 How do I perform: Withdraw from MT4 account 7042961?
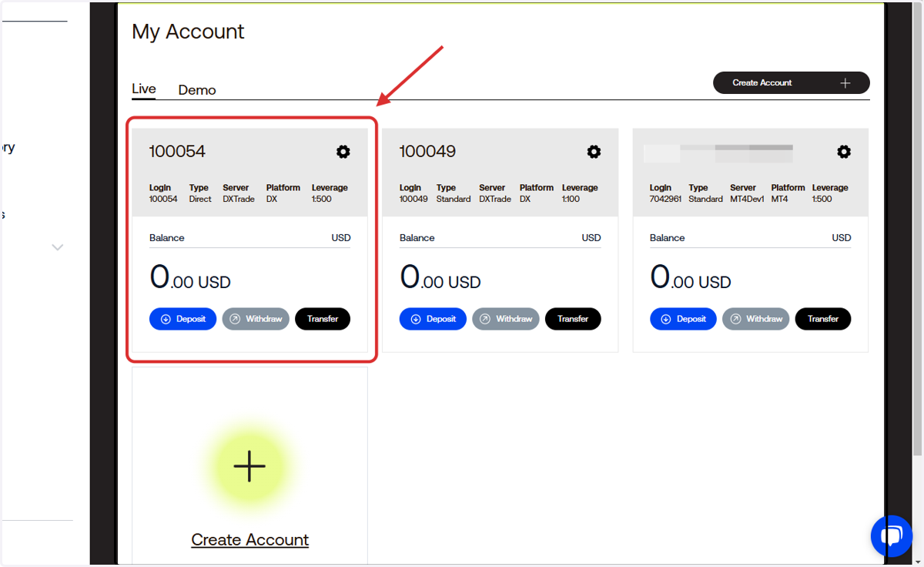pos(756,319)
